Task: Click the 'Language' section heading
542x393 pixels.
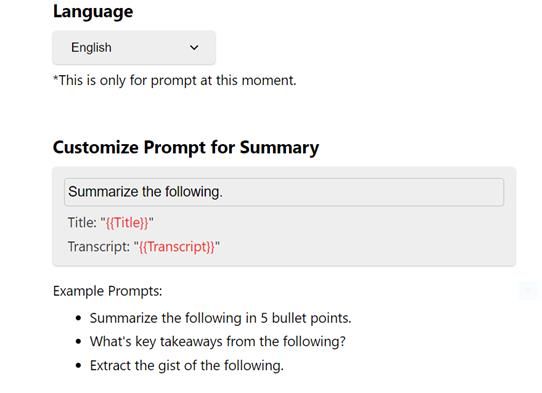Action: click(x=93, y=12)
